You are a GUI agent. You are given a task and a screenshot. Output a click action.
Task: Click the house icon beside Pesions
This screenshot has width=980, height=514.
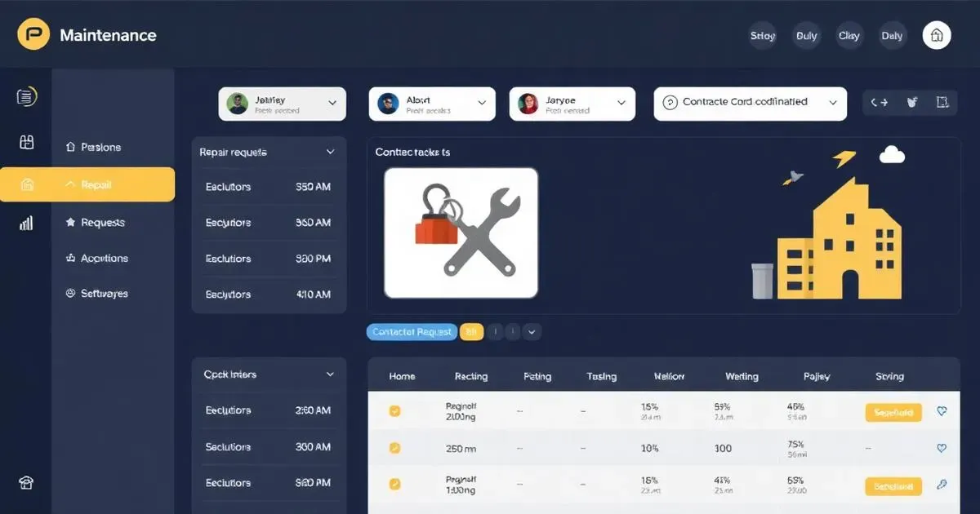click(70, 148)
